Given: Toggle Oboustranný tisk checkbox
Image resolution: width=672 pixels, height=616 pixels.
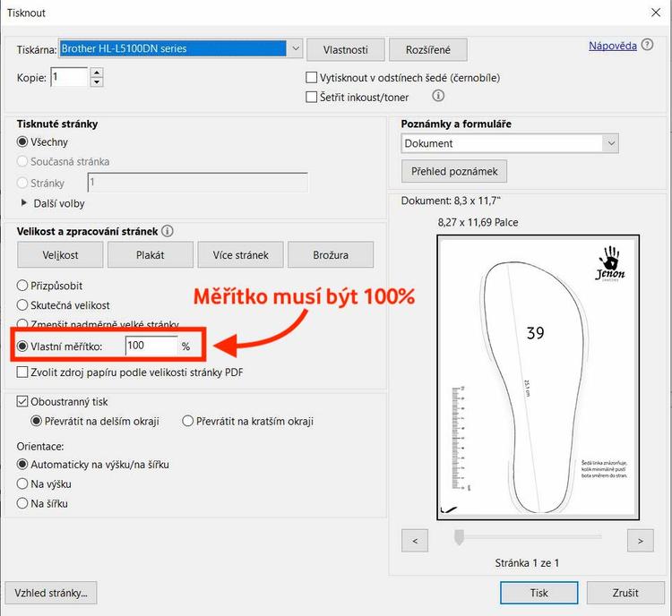Looking at the screenshot, I should [23, 402].
